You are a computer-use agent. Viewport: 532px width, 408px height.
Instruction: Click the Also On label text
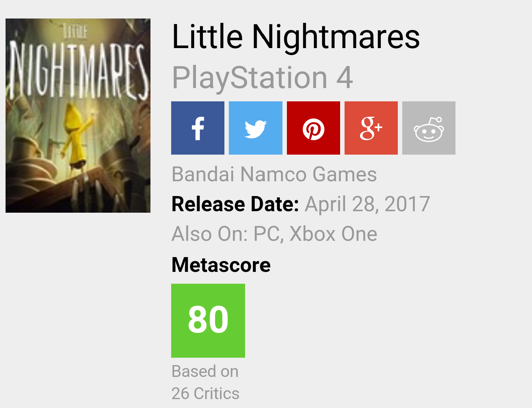click(210, 234)
